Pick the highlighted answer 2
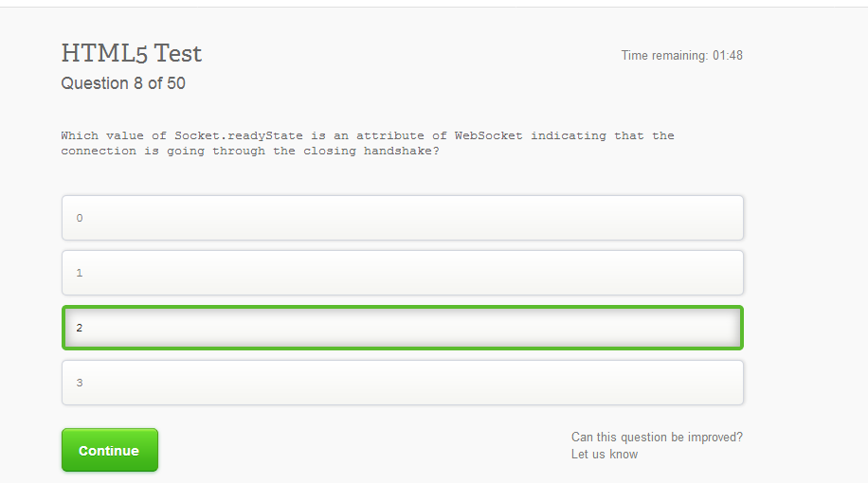 [x=402, y=328]
